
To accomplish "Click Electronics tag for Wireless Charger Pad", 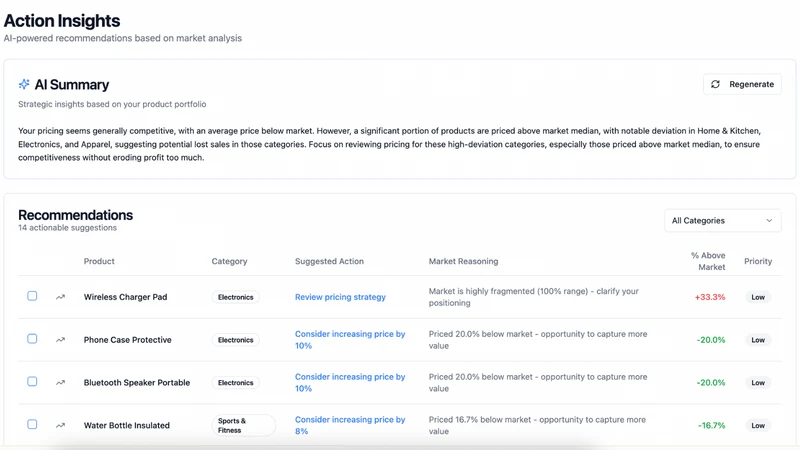I will [236, 297].
